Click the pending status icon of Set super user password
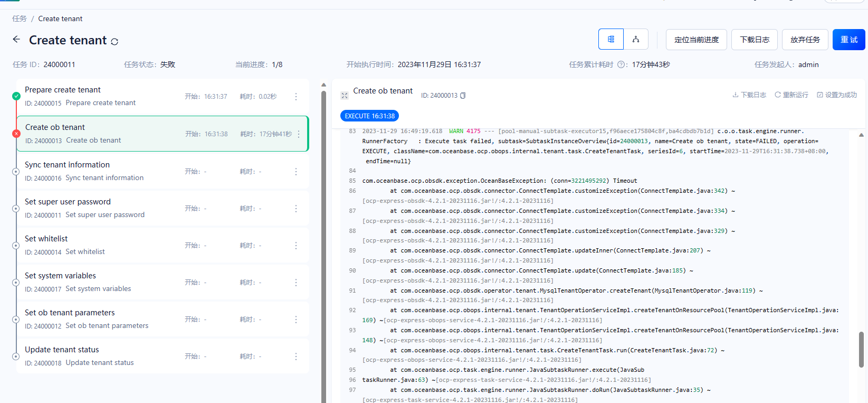The width and height of the screenshot is (868, 403). coord(16,209)
